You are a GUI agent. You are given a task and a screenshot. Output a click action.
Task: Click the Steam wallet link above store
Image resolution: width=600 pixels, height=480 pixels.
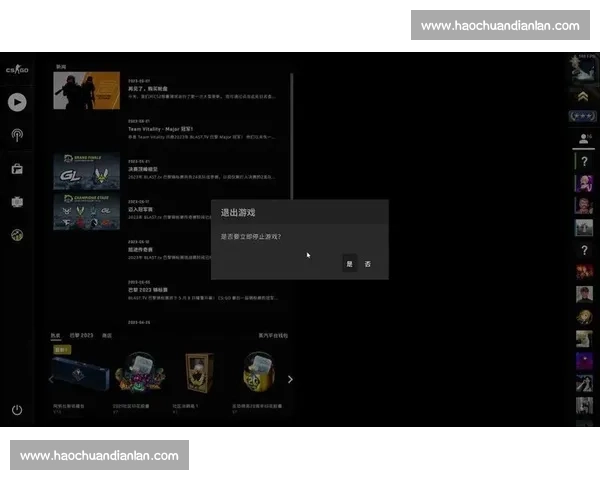pos(273,335)
